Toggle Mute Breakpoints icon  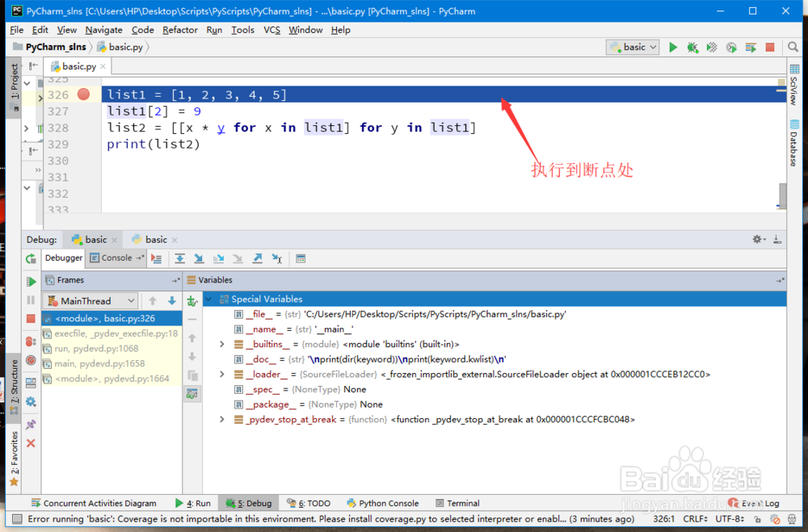click(31, 360)
